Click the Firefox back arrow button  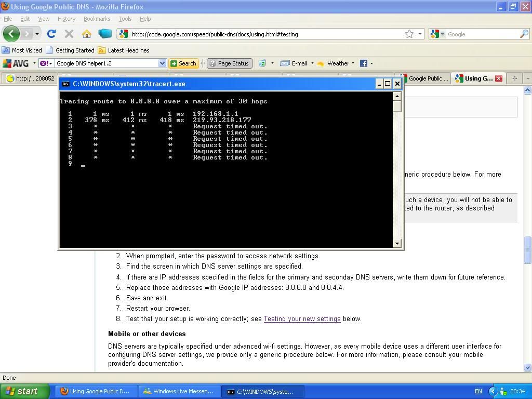click(x=11, y=34)
